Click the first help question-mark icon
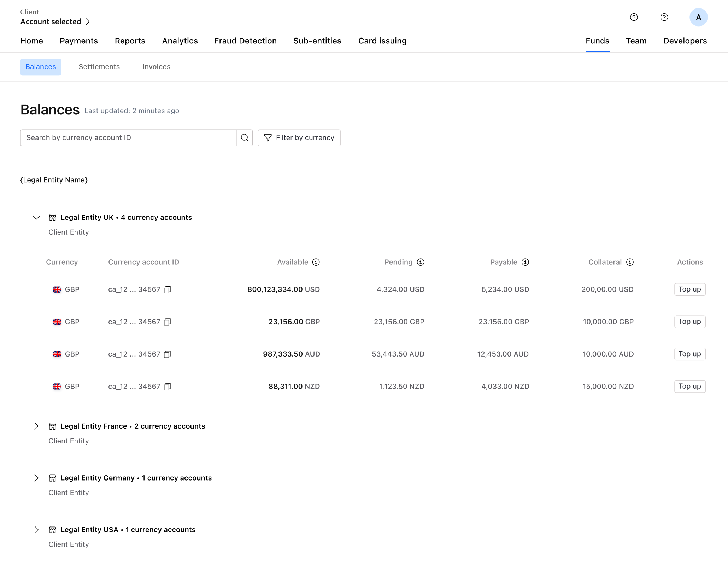 point(634,17)
